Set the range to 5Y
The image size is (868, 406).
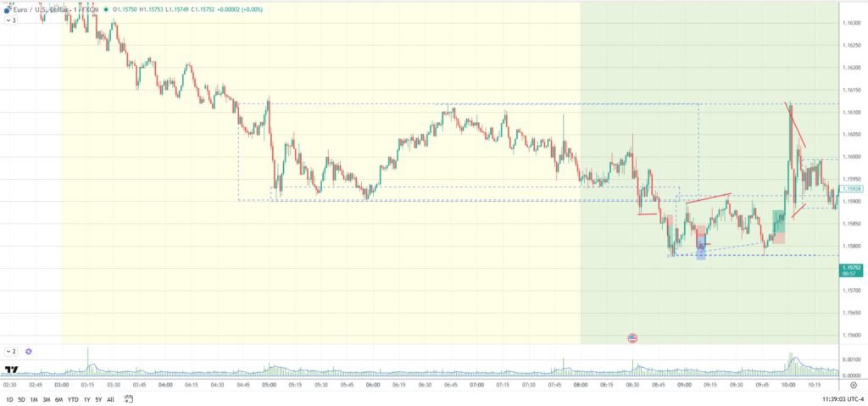pos(98,399)
